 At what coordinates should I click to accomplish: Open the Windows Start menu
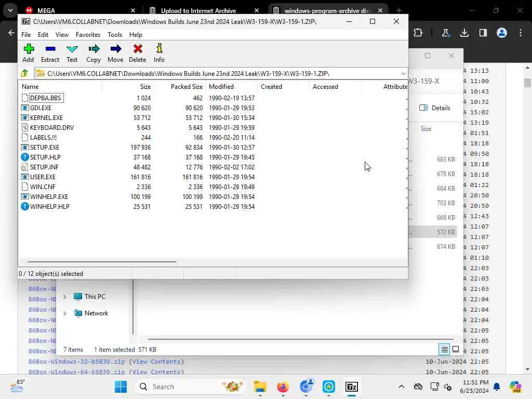pos(121,387)
